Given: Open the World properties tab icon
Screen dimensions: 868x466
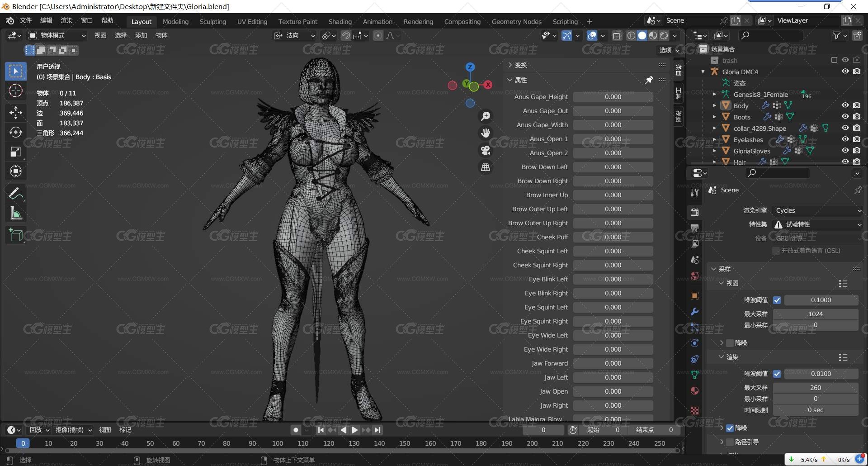Looking at the screenshot, I should pos(695,276).
